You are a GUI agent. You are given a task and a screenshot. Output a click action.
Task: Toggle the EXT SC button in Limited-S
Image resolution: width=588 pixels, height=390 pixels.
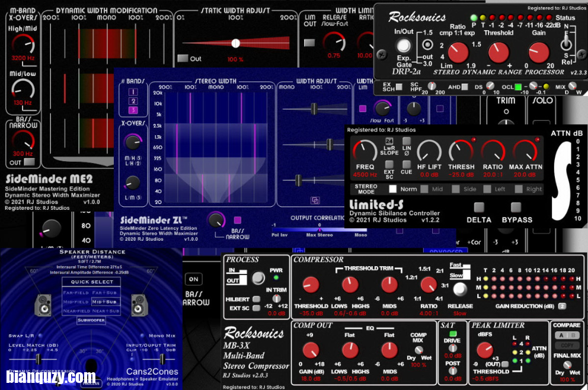pyautogui.click(x=389, y=164)
